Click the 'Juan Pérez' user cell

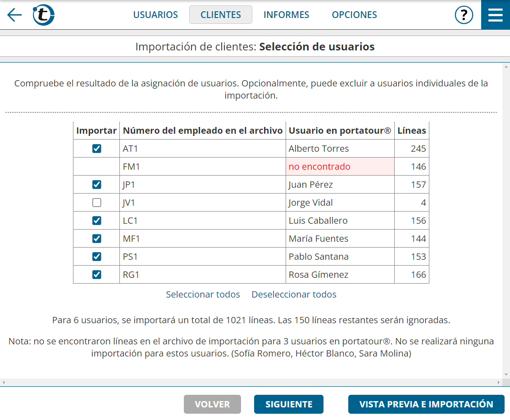click(x=340, y=185)
